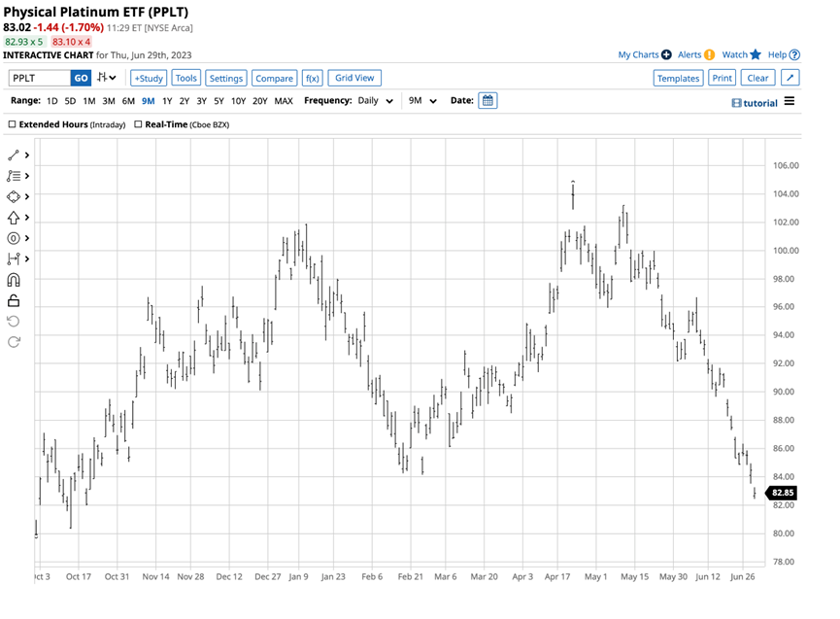Expand the measurement tool options chevron
Screen dimensions: 840x619
pos(27,259)
